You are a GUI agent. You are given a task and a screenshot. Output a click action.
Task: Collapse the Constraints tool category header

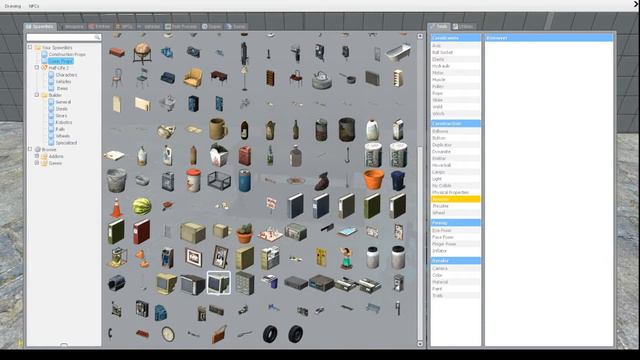456,38
